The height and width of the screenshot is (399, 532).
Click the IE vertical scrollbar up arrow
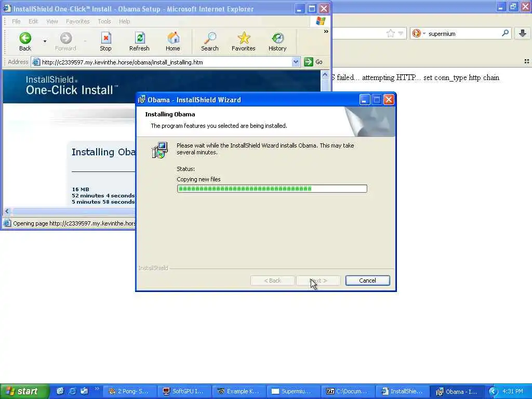coord(325,75)
